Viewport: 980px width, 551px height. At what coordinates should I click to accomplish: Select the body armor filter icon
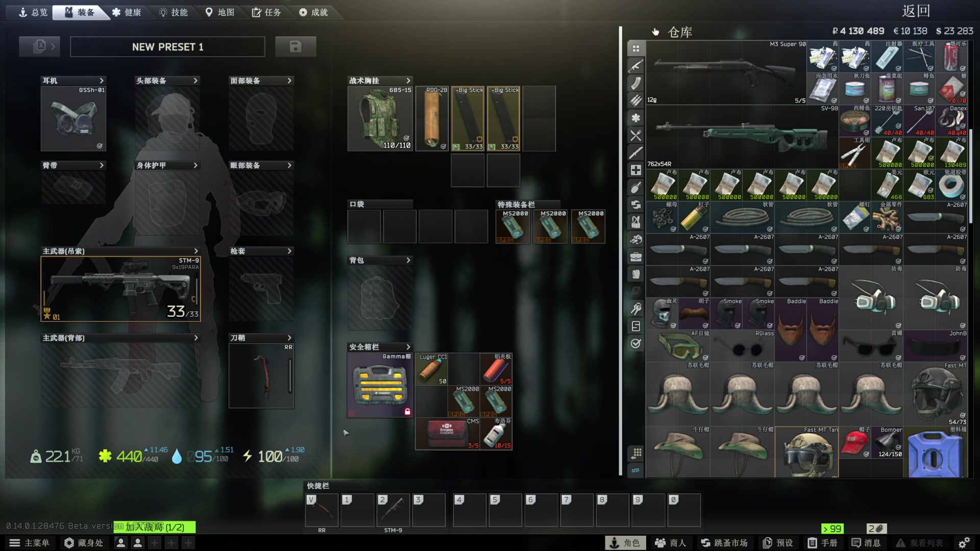pyautogui.click(x=636, y=274)
